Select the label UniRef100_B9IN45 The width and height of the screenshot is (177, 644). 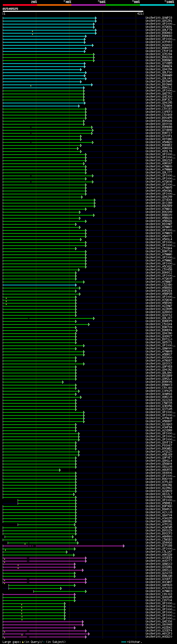pyautogui.click(x=159, y=82)
